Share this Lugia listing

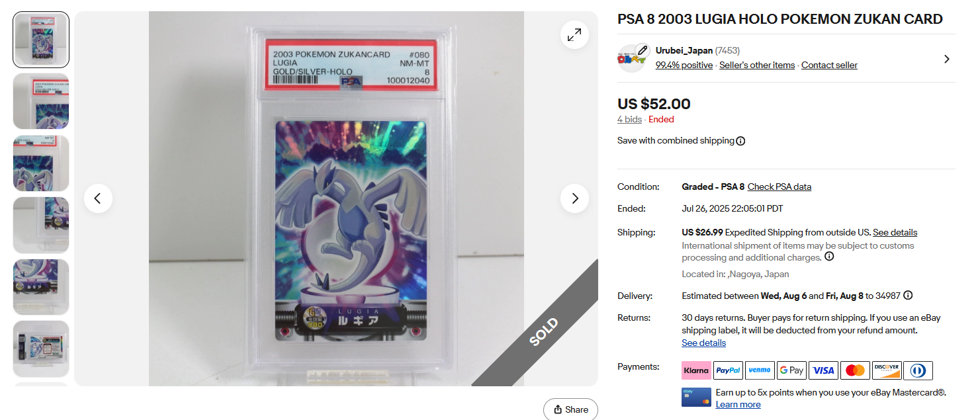pos(570,409)
